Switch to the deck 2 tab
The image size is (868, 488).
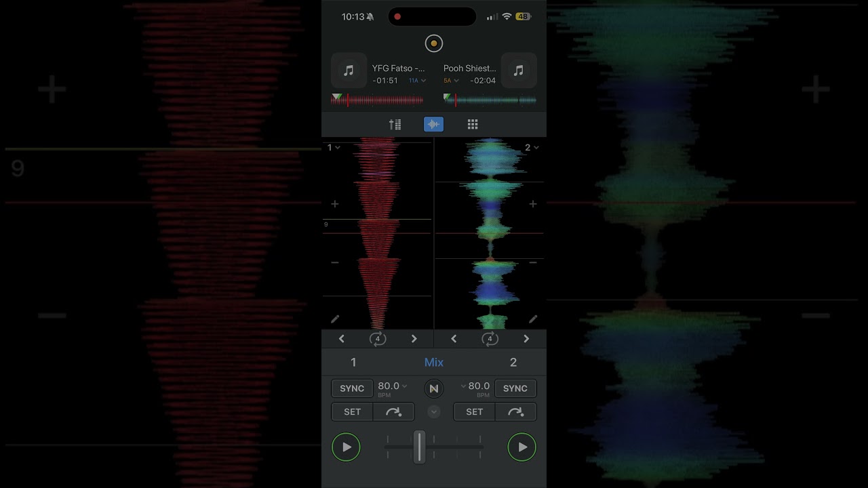513,363
